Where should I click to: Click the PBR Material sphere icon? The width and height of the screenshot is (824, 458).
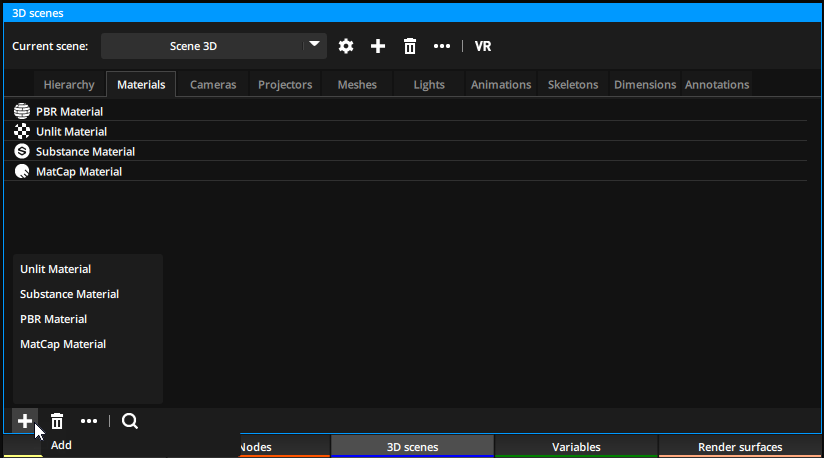click(x=22, y=111)
